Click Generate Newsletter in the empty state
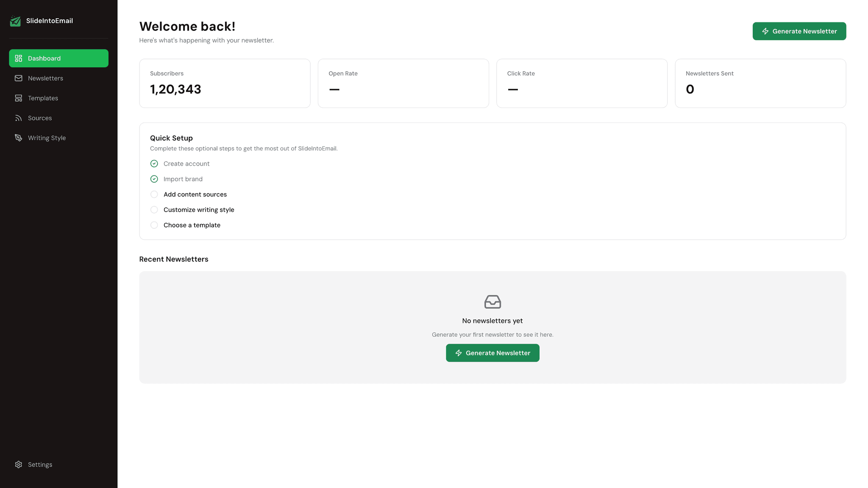Image resolution: width=868 pixels, height=488 pixels. (x=492, y=352)
